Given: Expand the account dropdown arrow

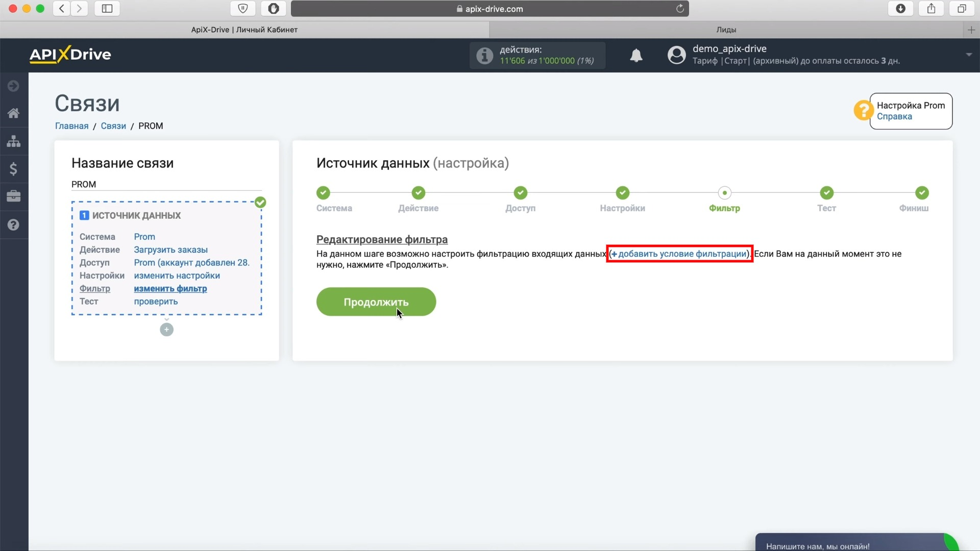Looking at the screenshot, I should click(x=968, y=55).
